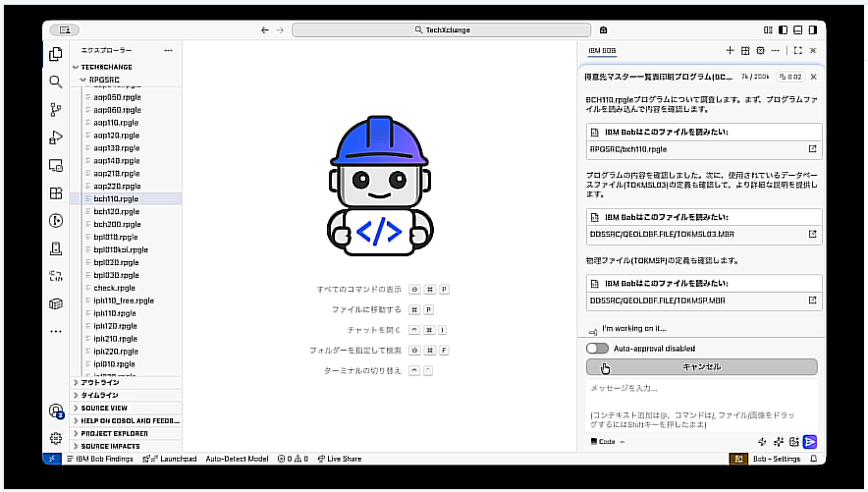Screen dimensions: 868x492
Task: Open Remote Explorer monitor icon
Action: (x=55, y=165)
